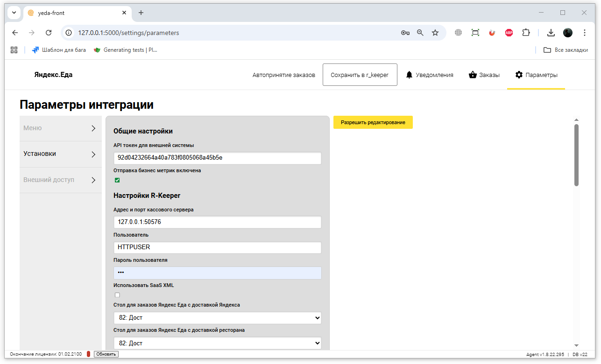This screenshot has height=364, width=601.
Task: Click the browser reload page icon
Action: pos(49,33)
